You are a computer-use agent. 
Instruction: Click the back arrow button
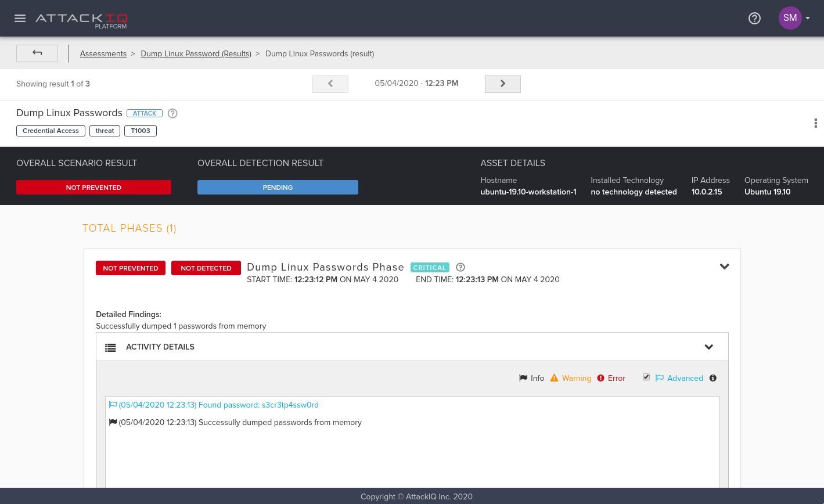tap(37, 53)
